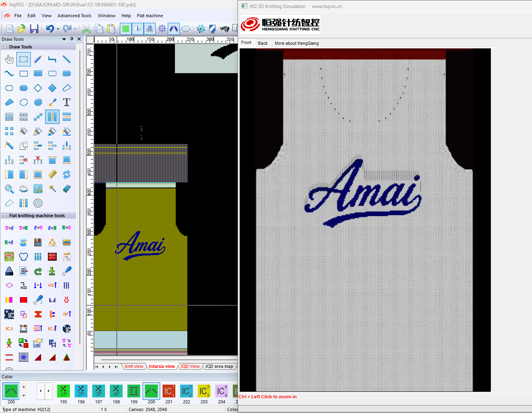Collapse the Draw Tools section
532x413 pixels.
pos(5,47)
